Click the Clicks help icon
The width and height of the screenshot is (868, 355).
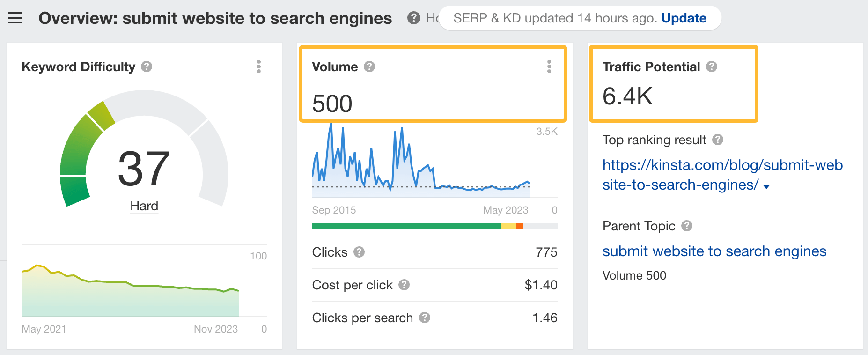359,252
